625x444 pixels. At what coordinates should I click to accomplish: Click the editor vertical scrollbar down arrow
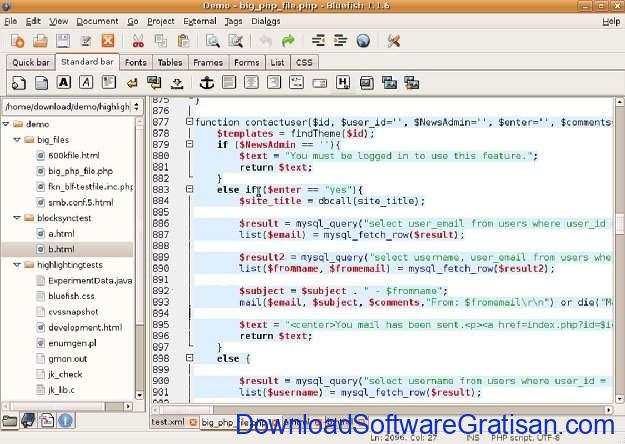(x=619, y=399)
